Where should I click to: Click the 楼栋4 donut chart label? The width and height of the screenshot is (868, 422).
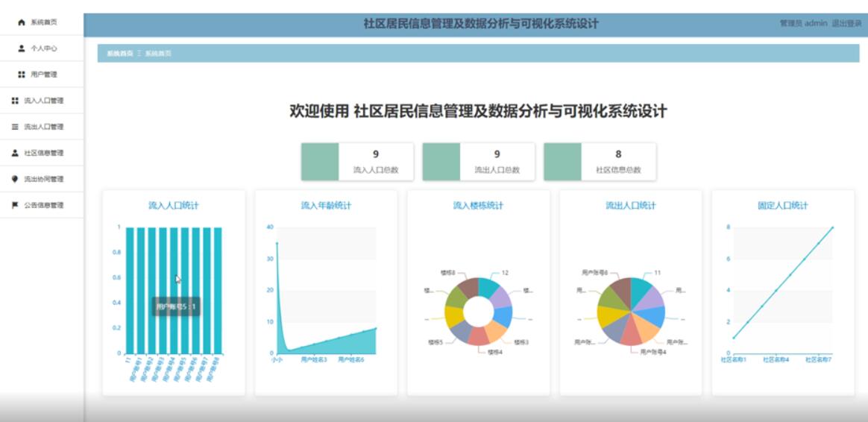494,352
